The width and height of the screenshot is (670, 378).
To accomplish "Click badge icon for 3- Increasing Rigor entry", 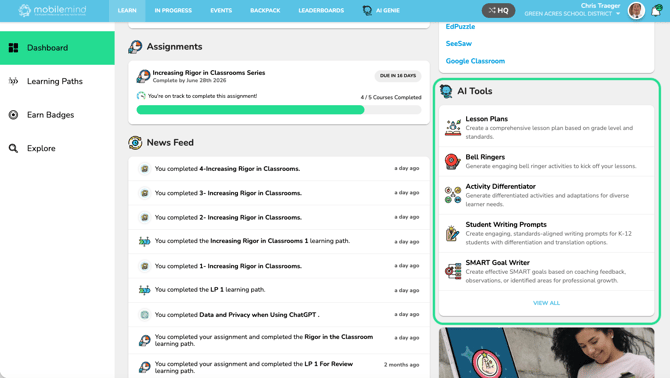I will (144, 193).
